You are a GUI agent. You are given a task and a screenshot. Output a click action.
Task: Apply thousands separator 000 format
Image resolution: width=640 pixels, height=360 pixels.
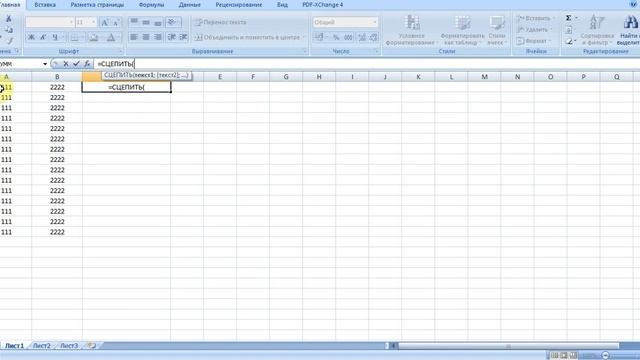348,37
